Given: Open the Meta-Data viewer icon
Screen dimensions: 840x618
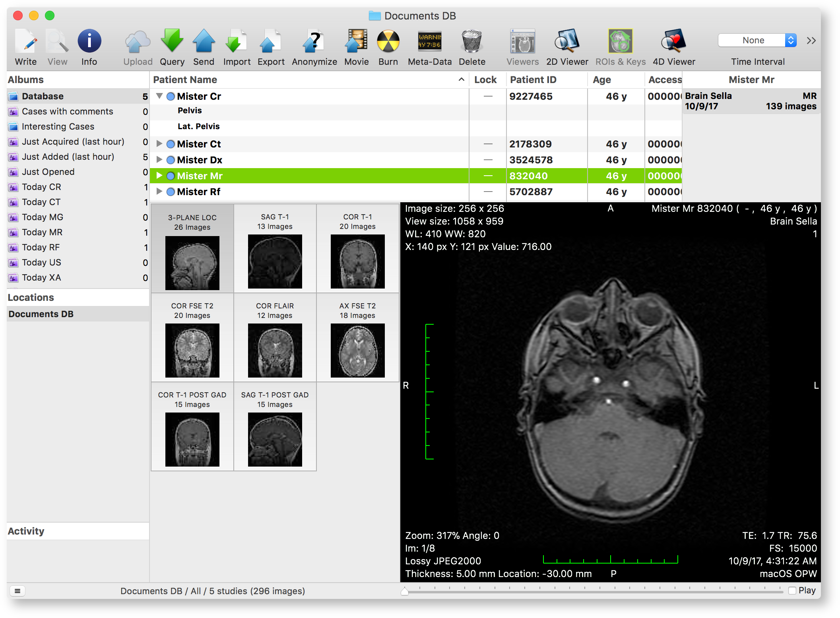Looking at the screenshot, I should pos(429,42).
